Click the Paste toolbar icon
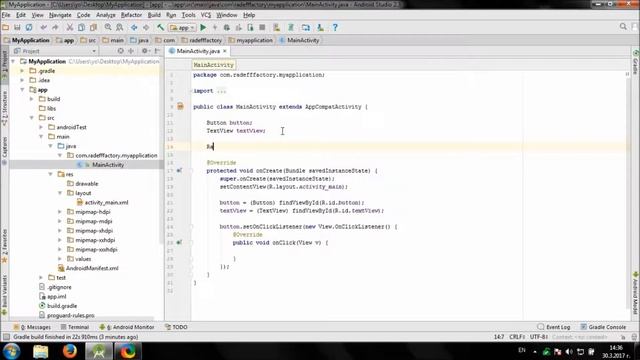 click(93, 27)
